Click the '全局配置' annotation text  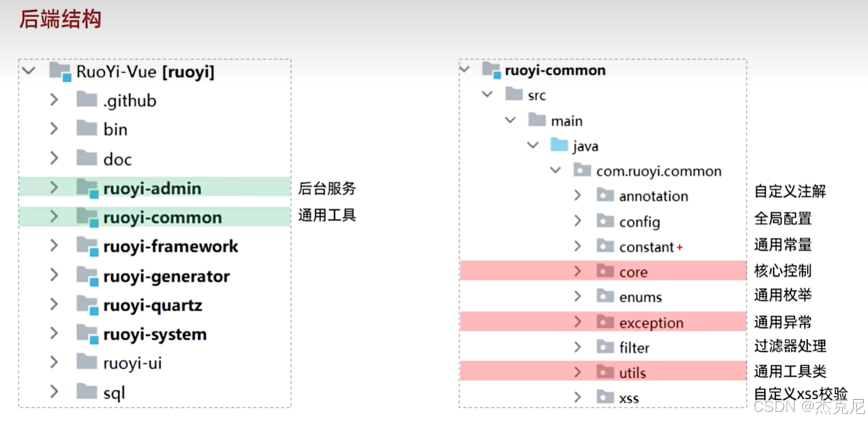[x=783, y=219]
